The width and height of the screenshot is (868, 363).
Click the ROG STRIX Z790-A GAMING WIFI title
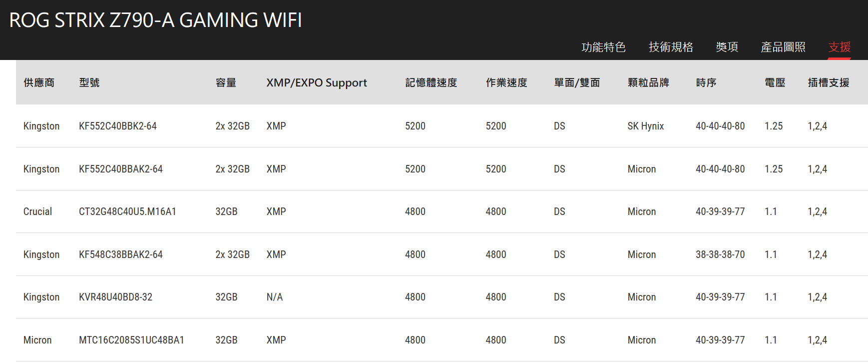tap(155, 20)
